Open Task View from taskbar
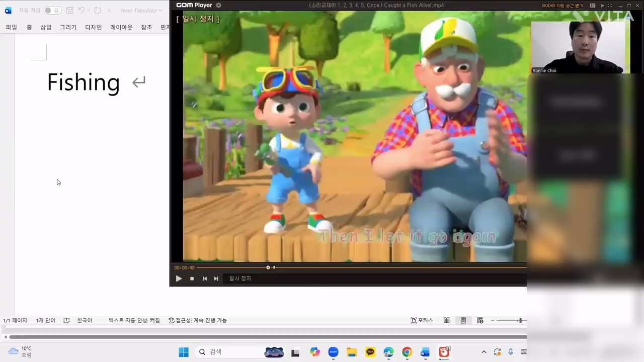Image resolution: width=644 pixels, height=362 pixels. pos(295,352)
